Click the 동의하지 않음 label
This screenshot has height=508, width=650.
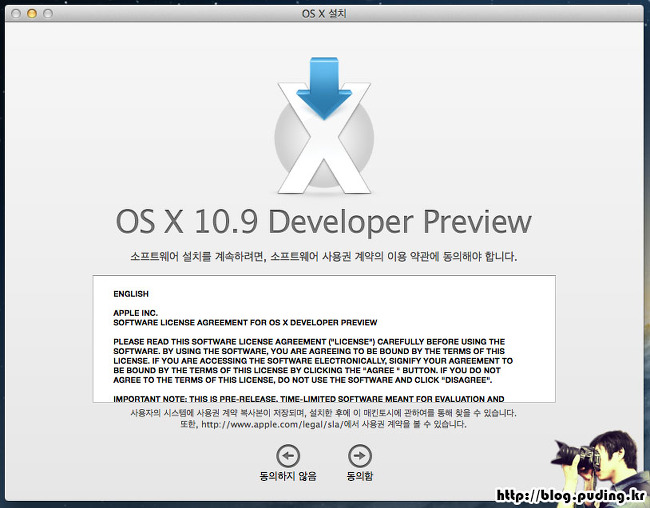288,476
